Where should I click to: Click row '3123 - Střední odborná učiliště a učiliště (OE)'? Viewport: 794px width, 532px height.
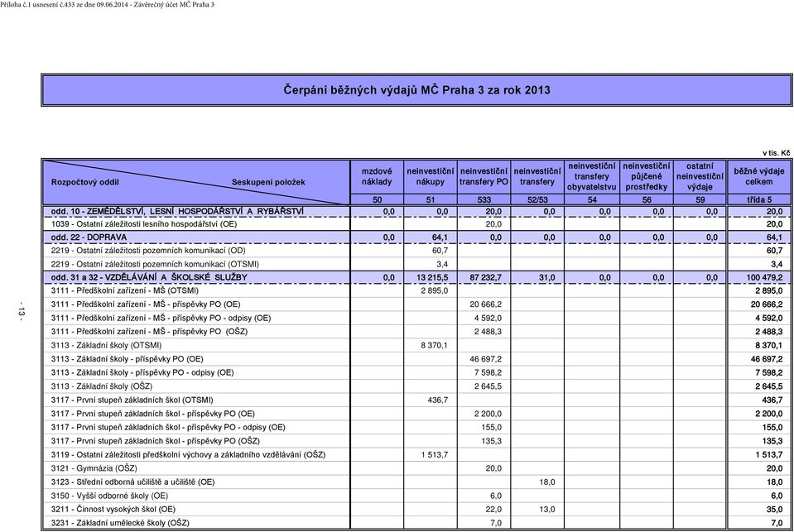[x=416, y=482]
